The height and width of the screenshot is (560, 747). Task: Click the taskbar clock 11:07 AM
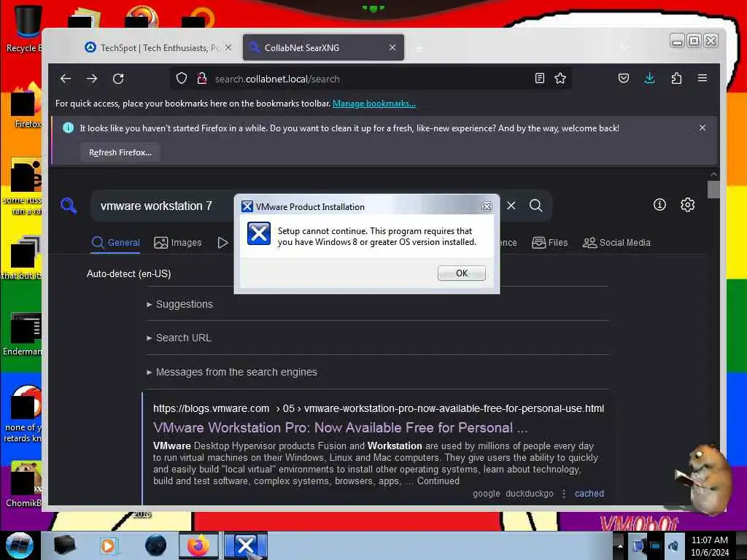pos(709,540)
